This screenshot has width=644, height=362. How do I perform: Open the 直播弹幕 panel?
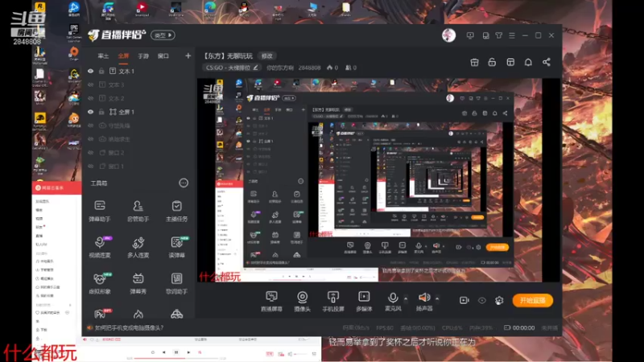(271, 301)
